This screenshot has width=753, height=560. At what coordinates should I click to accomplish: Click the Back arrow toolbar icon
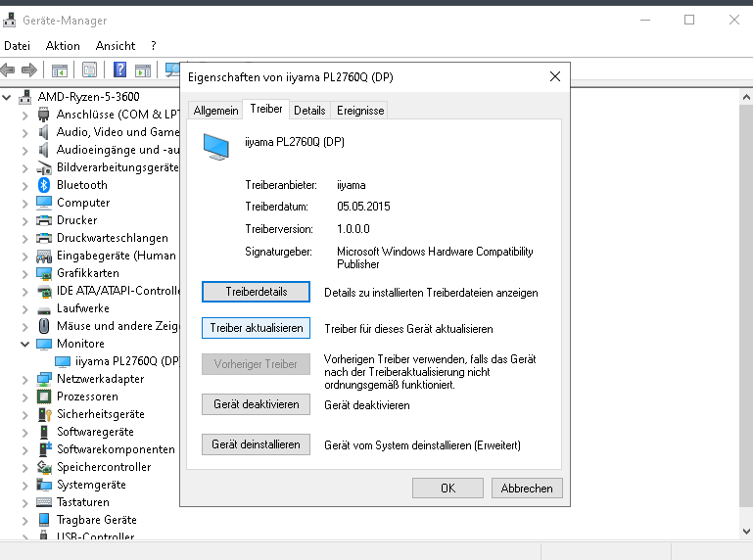[x=8, y=70]
